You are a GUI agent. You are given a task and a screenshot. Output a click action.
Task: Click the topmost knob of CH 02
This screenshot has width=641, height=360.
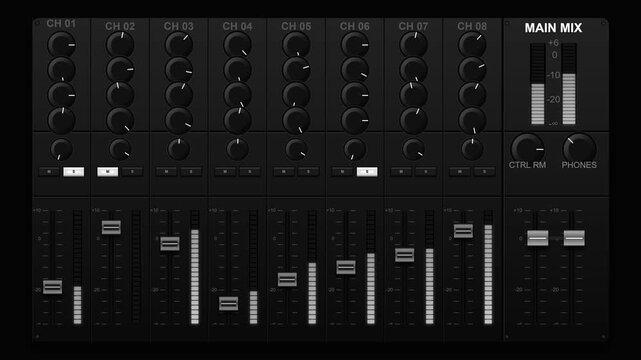(120, 45)
